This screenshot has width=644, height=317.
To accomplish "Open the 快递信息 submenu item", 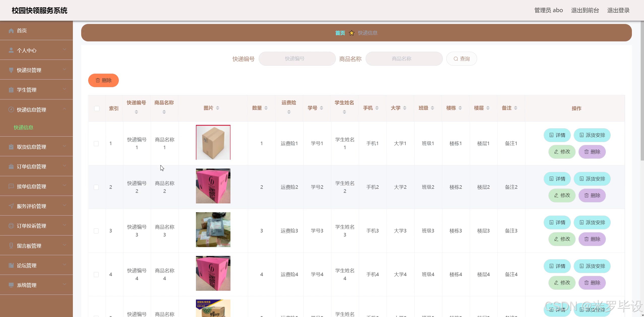I will [23, 127].
